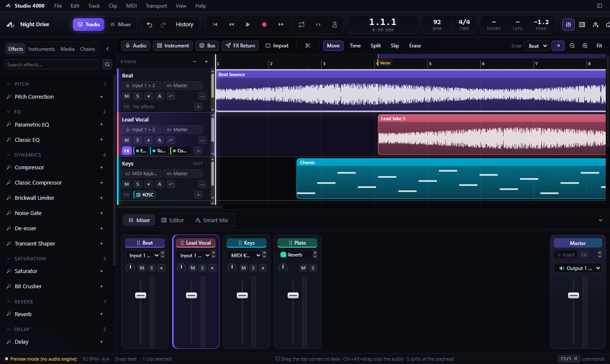Click the Import button
This screenshot has height=364, width=610.
pos(277,46)
